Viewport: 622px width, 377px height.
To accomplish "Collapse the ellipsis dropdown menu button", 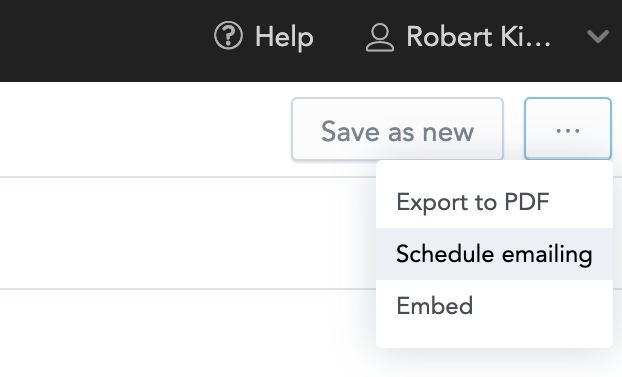I will pos(568,129).
